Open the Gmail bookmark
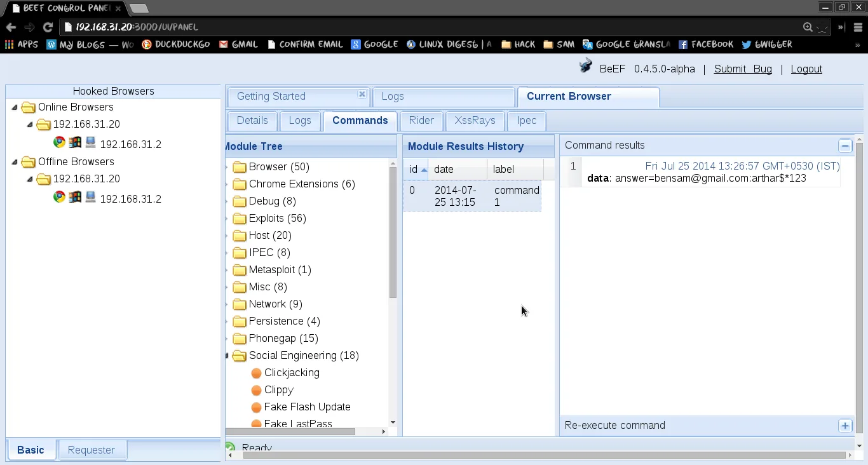The height and width of the screenshot is (465, 868). [x=238, y=44]
